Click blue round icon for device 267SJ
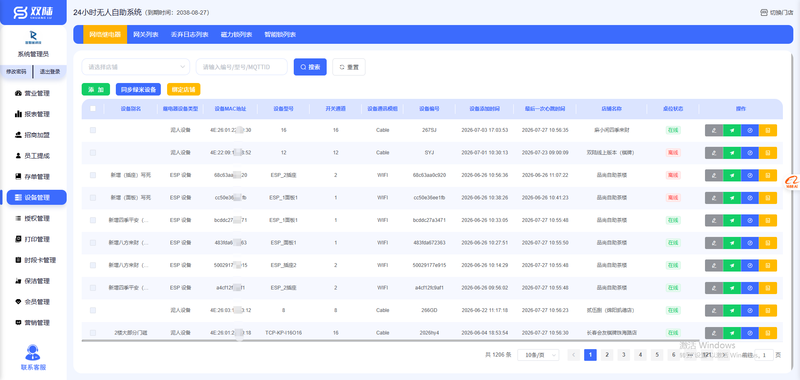The height and width of the screenshot is (380, 800). pos(750,130)
